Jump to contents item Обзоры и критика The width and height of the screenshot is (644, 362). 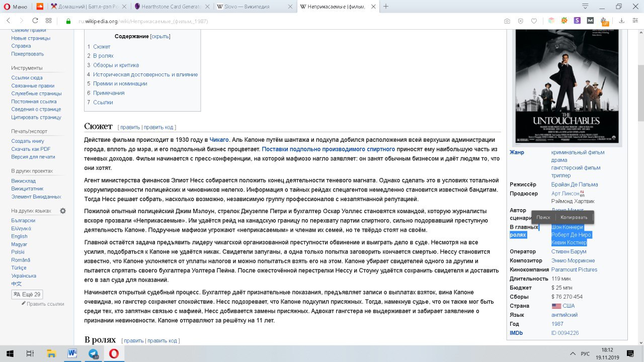click(x=116, y=65)
